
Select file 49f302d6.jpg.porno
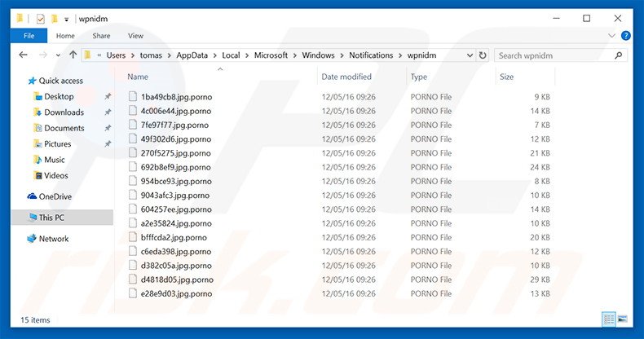[176, 139]
